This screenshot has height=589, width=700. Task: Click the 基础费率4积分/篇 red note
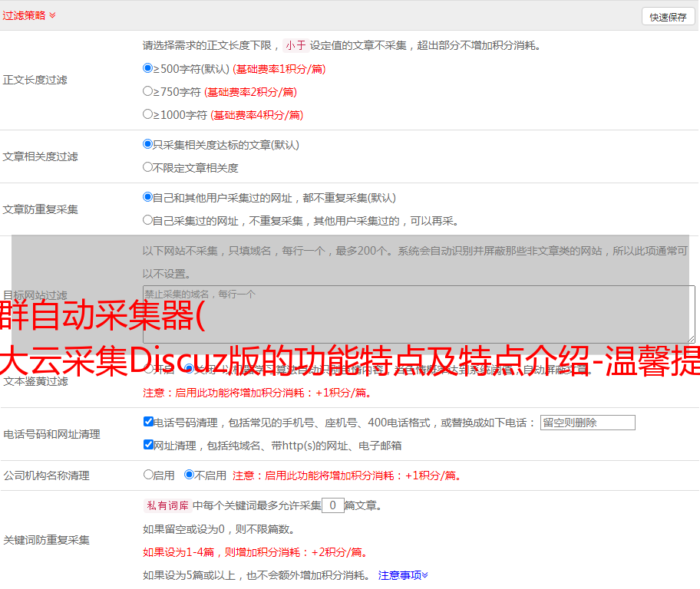click(256, 115)
